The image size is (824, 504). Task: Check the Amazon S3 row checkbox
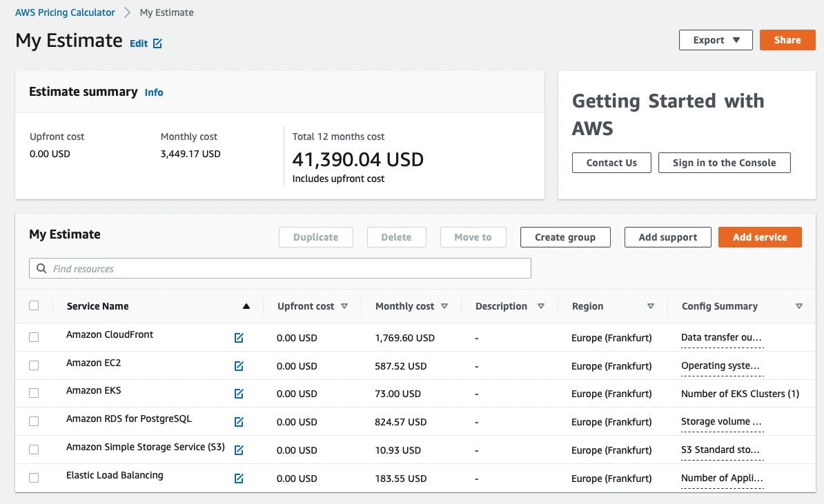pyautogui.click(x=34, y=450)
